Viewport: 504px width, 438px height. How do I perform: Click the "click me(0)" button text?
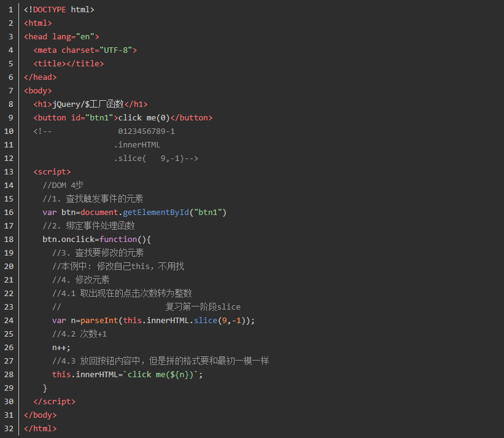[144, 118]
